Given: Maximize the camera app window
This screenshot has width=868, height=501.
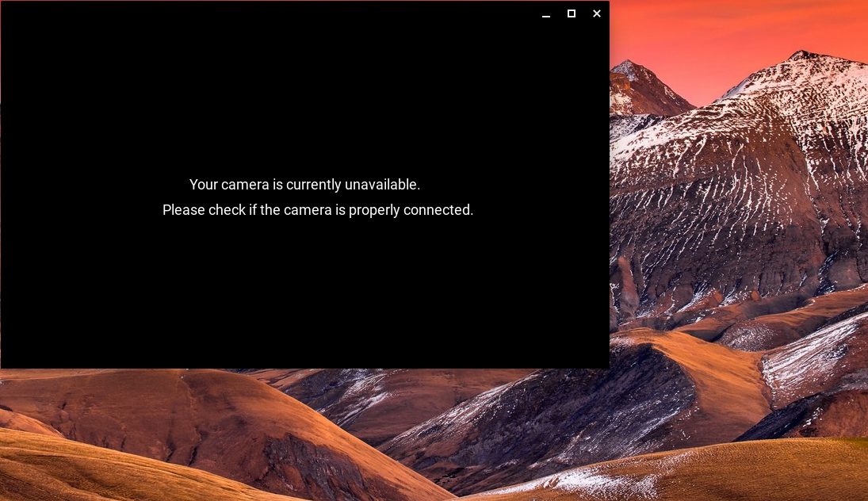Looking at the screenshot, I should coord(572,13).
